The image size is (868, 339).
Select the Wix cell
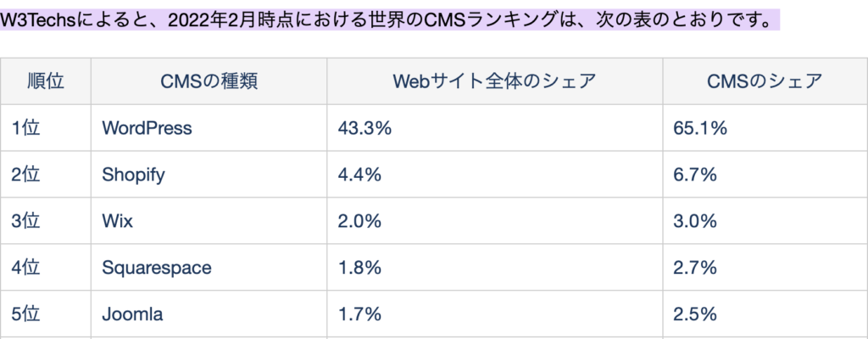[x=117, y=221]
